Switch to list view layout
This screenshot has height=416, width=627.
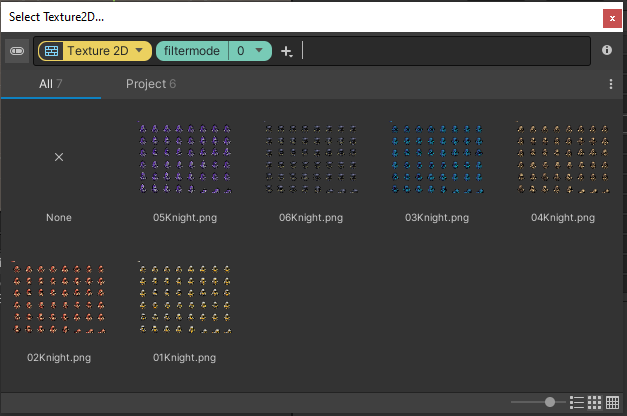[577, 402]
